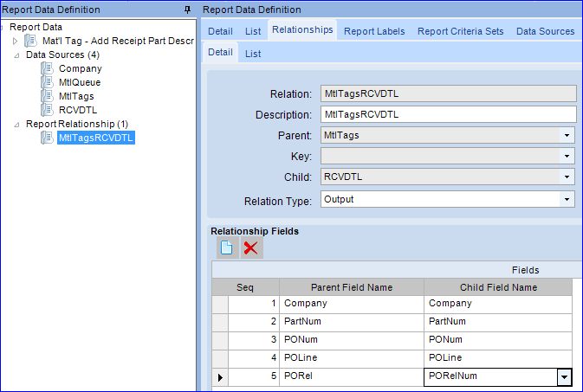Click the row selector for Seq 5
Viewport: 583px width, 392px height.
click(220, 377)
